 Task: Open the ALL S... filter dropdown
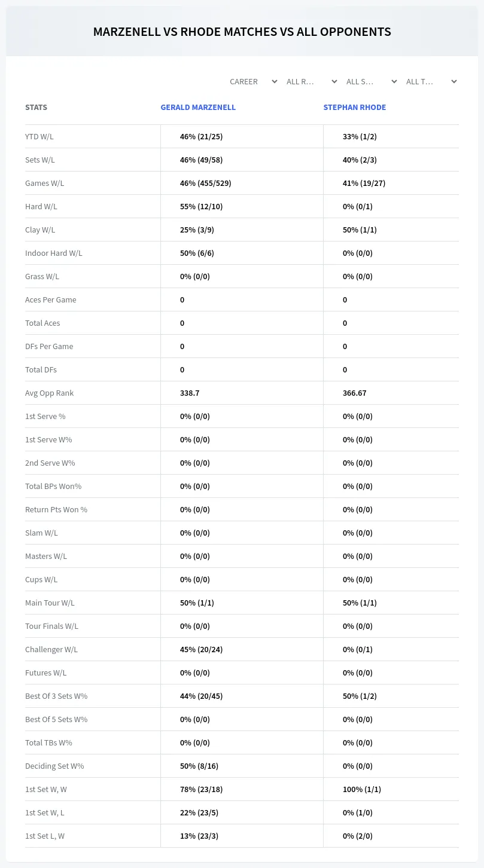click(372, 81)
